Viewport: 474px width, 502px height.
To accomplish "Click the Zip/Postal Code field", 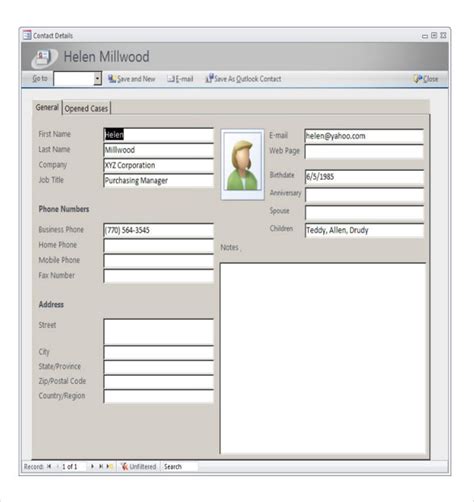I will [x=158, y=382].
